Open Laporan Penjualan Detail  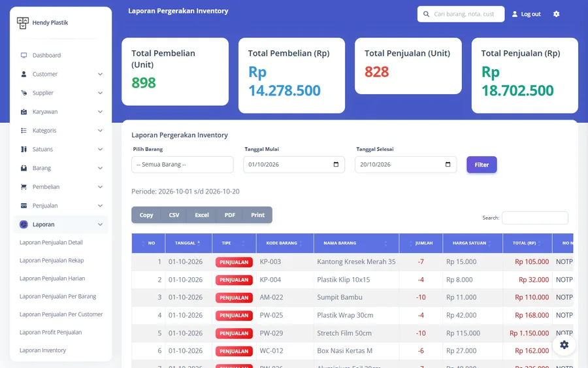pos(51,243)
